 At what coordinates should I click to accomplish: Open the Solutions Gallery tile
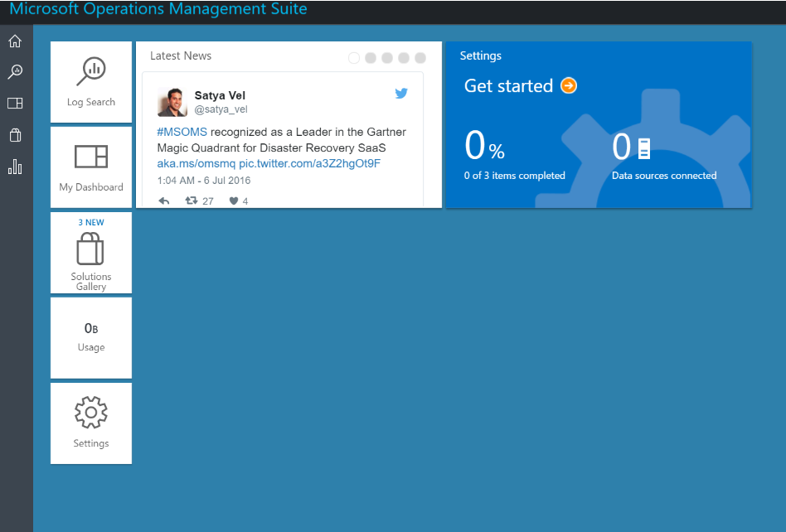click(91, 253)
